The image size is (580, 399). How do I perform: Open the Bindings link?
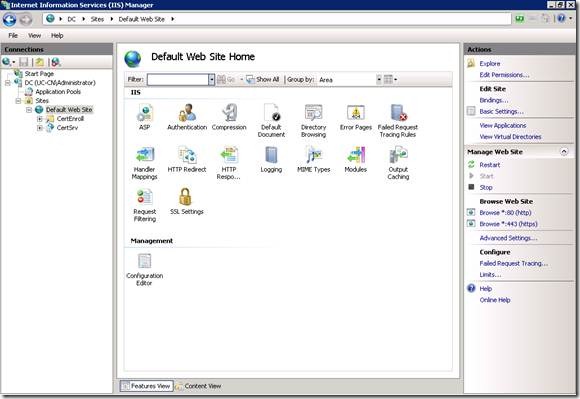pyautogui.click(x=494, y=100)
